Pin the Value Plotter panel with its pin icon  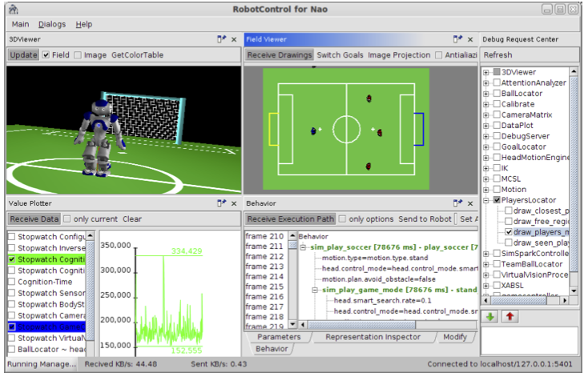[x=222, y=203]
